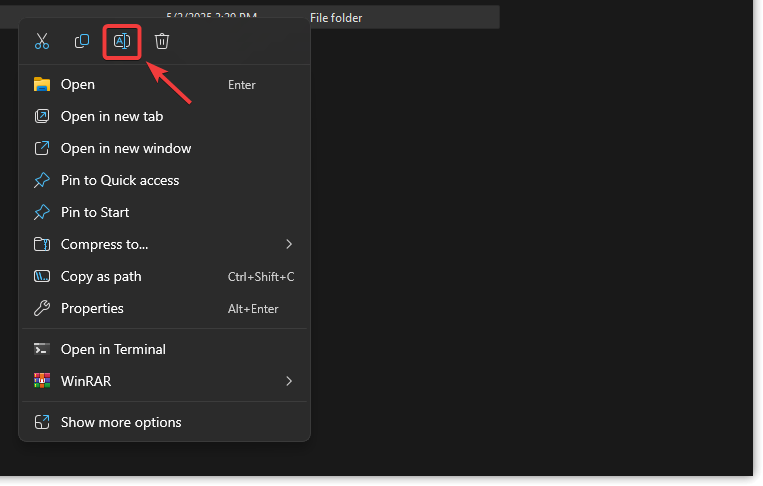Expand the WinRAR submenu chevron
The height and width of the screenshot is (486, 763).
coord(288,381)
